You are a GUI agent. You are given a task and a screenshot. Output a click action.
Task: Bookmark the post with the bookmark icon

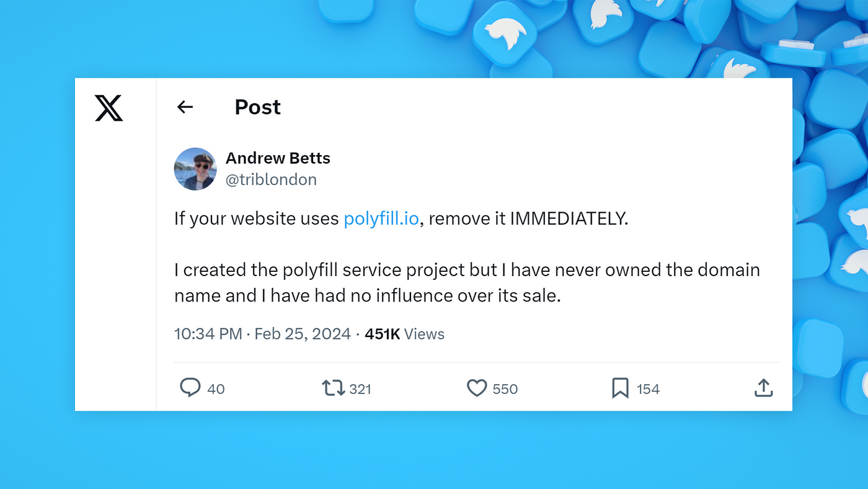[x=620, y=388]
